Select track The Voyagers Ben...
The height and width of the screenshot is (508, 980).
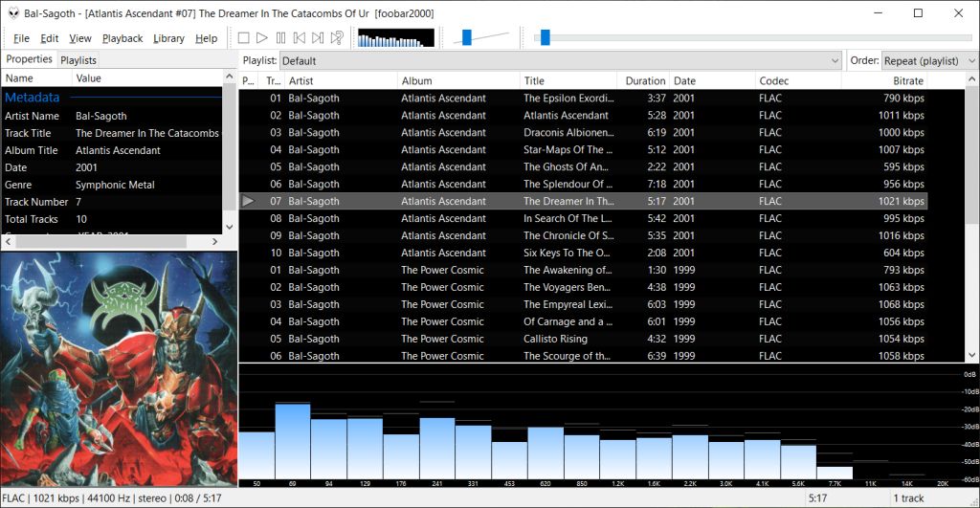[583, 287]
